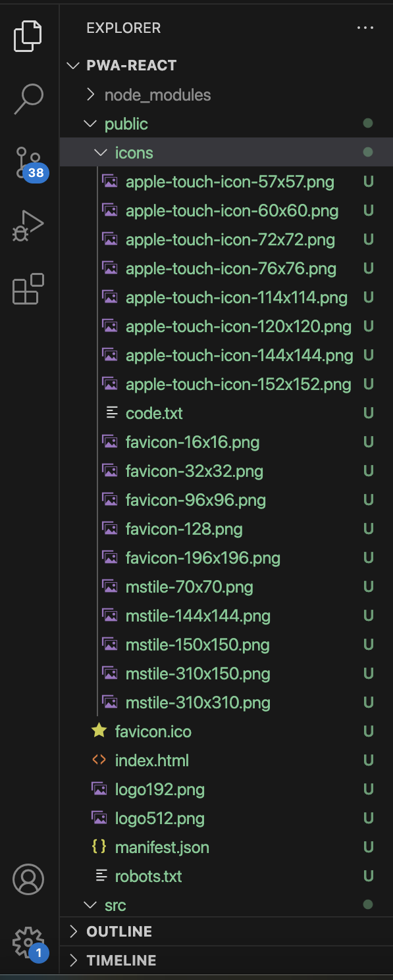Open the Accounts icon at the bottom

click(x=28, y=879)
